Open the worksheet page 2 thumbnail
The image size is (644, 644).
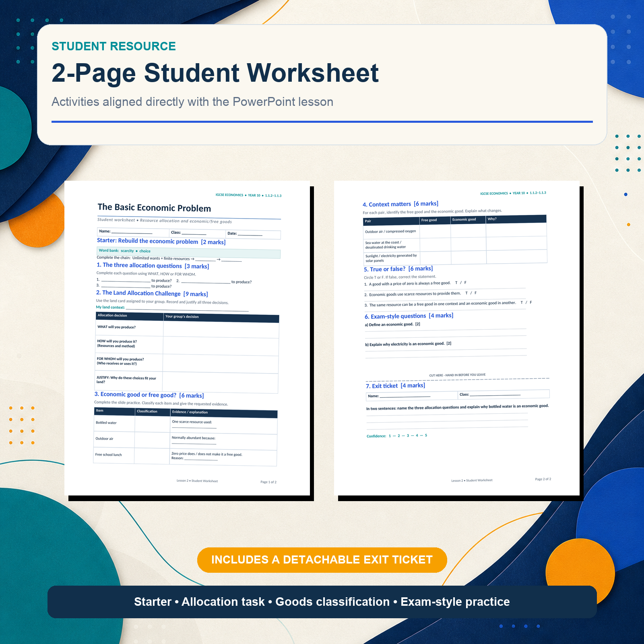[x=457, y=338]
